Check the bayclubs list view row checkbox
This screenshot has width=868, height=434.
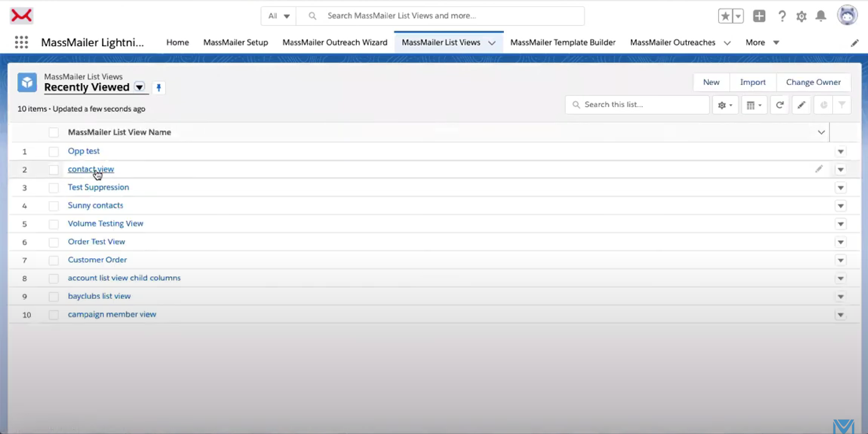54,297
